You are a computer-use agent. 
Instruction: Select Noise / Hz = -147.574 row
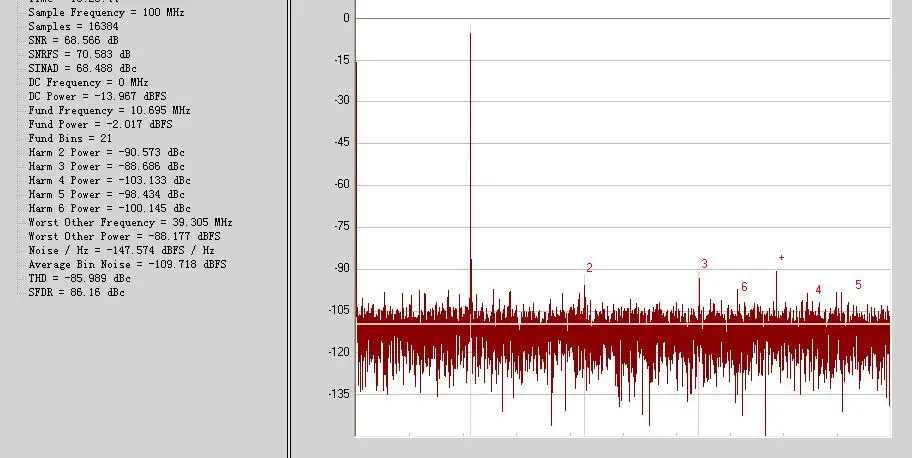tap(122, 250)
